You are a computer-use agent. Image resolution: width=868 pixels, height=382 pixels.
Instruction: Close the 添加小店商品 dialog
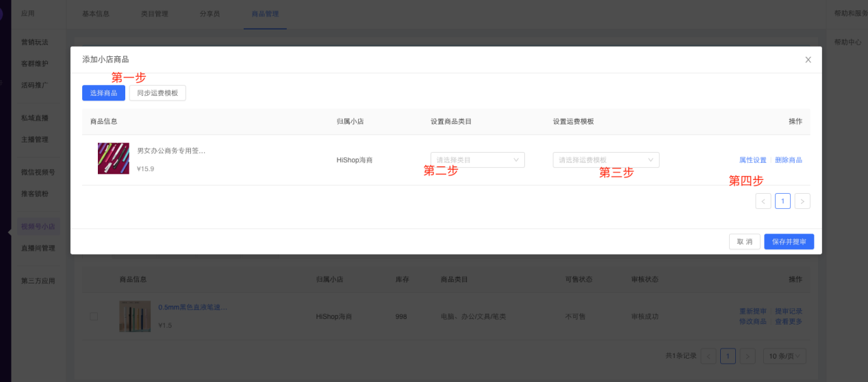(808, 60)
